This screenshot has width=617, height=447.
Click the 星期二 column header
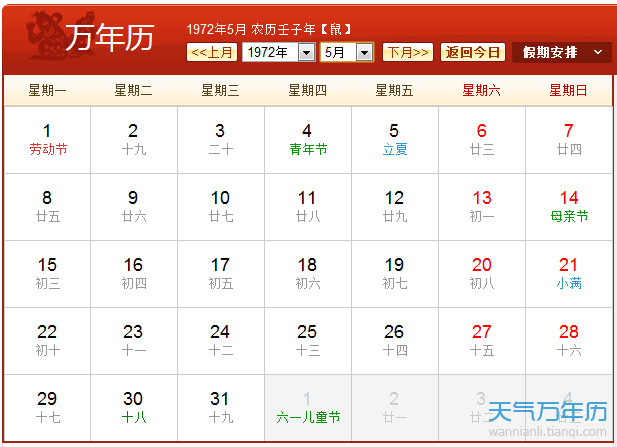[133, 91]
